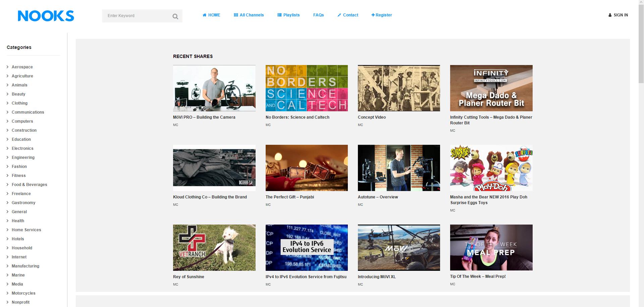Open the Concept Video thumbnail
The image size is (644, 307).
point(399,88)
